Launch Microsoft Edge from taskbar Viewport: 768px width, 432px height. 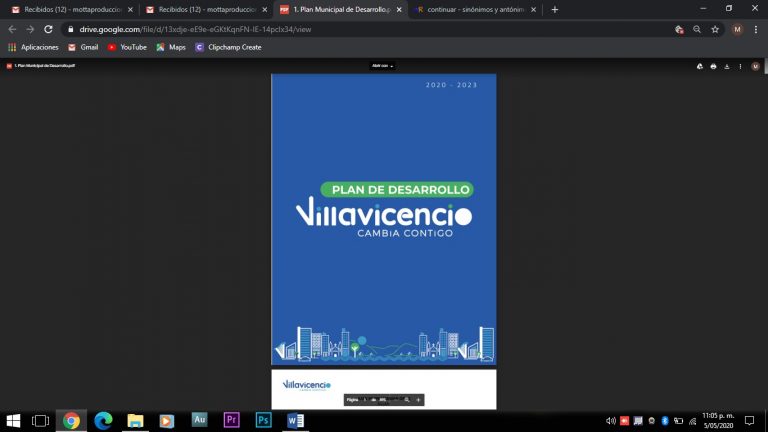103,421
